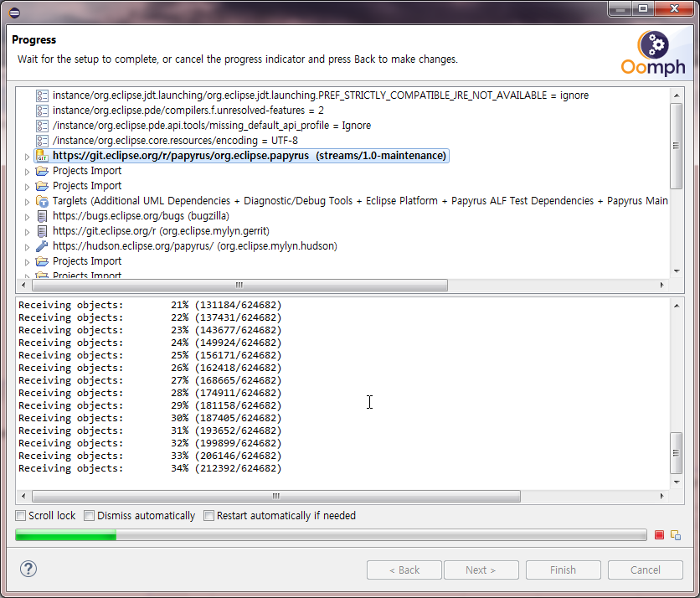Click the bugzilla repository icon
700x598 pixels.
tap(42, 217)
